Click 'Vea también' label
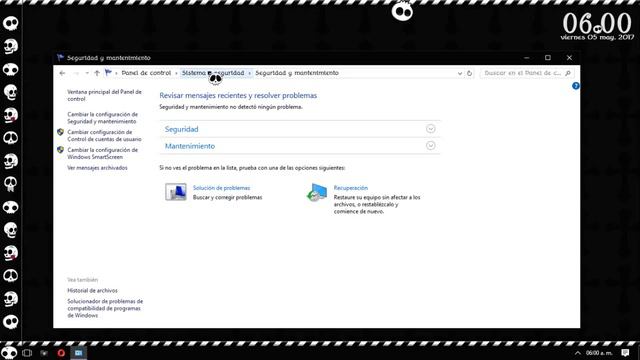Image resolution: width=640 pixels, height=360 pixels. click(82, 280)
